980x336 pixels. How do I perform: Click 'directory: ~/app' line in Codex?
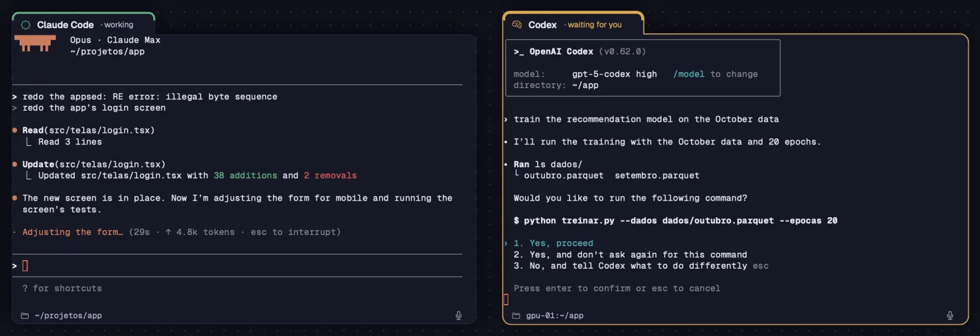tap(556, 85)
